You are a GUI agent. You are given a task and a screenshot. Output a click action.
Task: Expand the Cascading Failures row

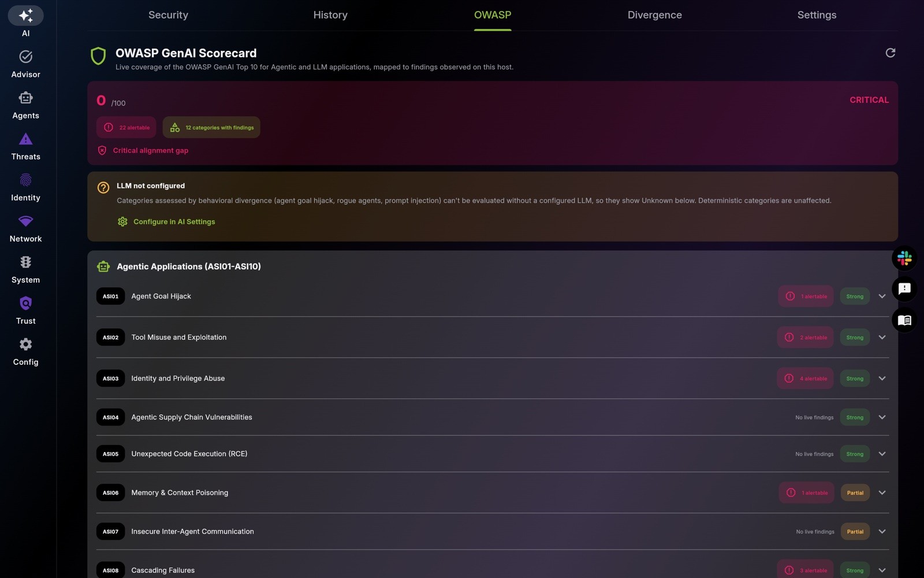(x=882, y=570)
